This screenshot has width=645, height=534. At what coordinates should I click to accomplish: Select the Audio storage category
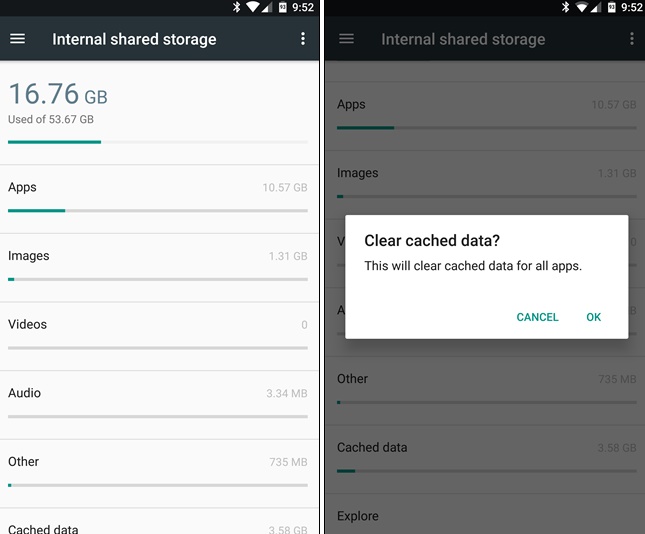(x=159, y=405)
